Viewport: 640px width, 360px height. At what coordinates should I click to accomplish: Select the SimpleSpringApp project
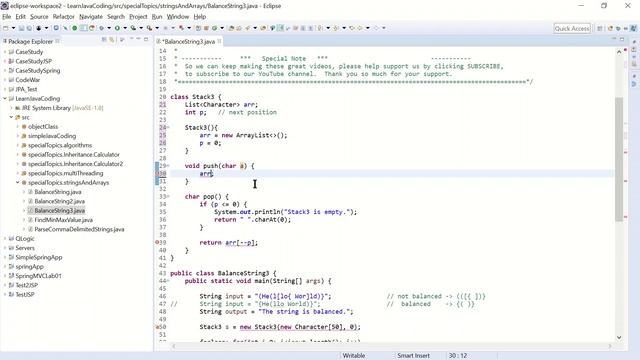click(x=38, y=257)
